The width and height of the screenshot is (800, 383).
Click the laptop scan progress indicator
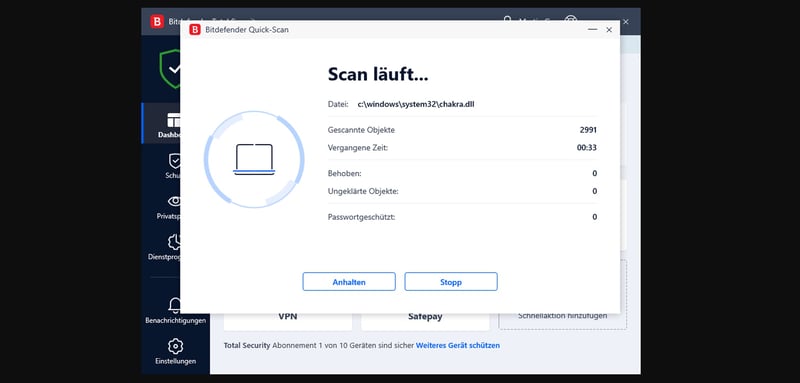click(x=254, y=160)
